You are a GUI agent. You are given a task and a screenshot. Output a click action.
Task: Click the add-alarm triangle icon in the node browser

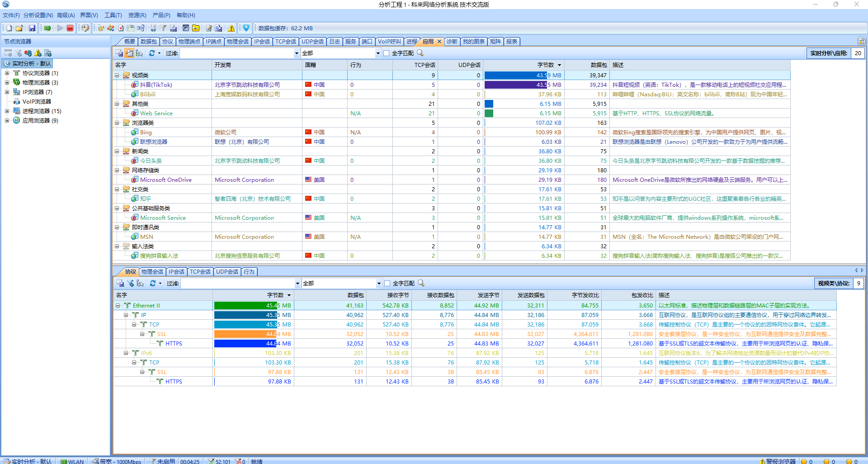point(38,53)
